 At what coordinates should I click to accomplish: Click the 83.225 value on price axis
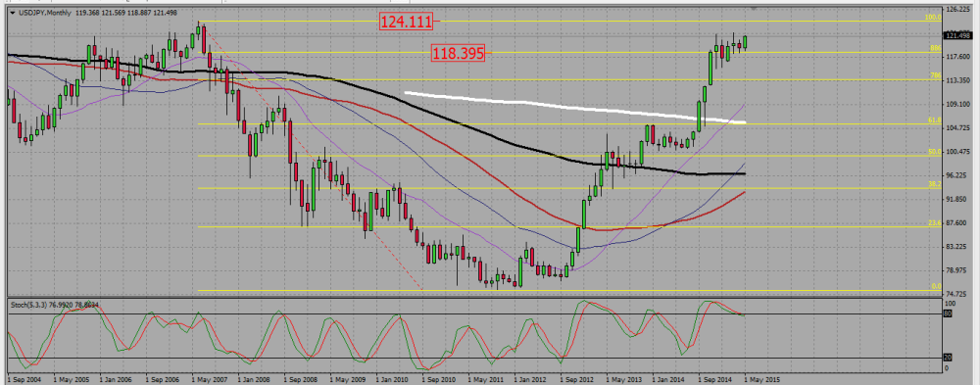click(957, 247)
